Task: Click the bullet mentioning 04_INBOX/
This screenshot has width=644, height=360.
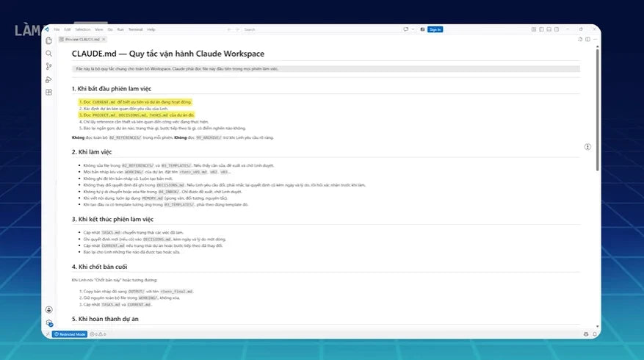Action: click(x=162, y=192)
